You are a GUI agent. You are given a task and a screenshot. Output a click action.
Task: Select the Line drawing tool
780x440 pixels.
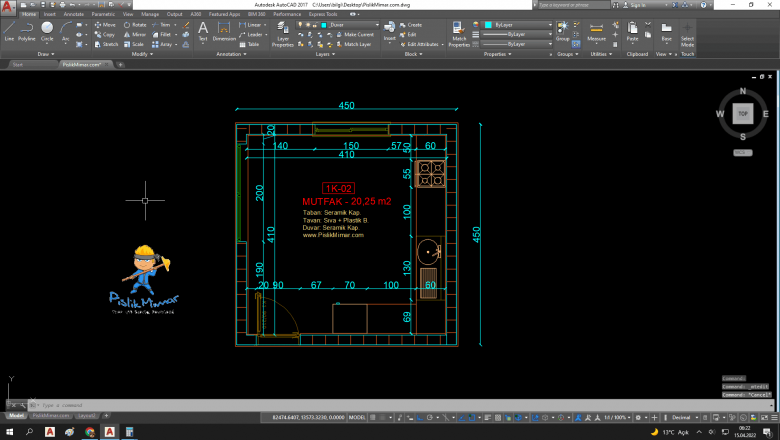pos(9,30)
